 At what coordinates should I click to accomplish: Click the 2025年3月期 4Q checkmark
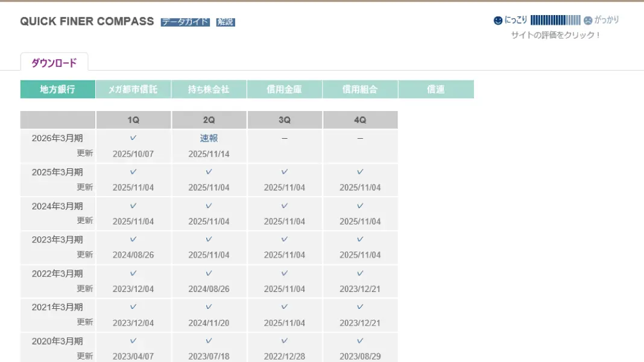point(360,172)
